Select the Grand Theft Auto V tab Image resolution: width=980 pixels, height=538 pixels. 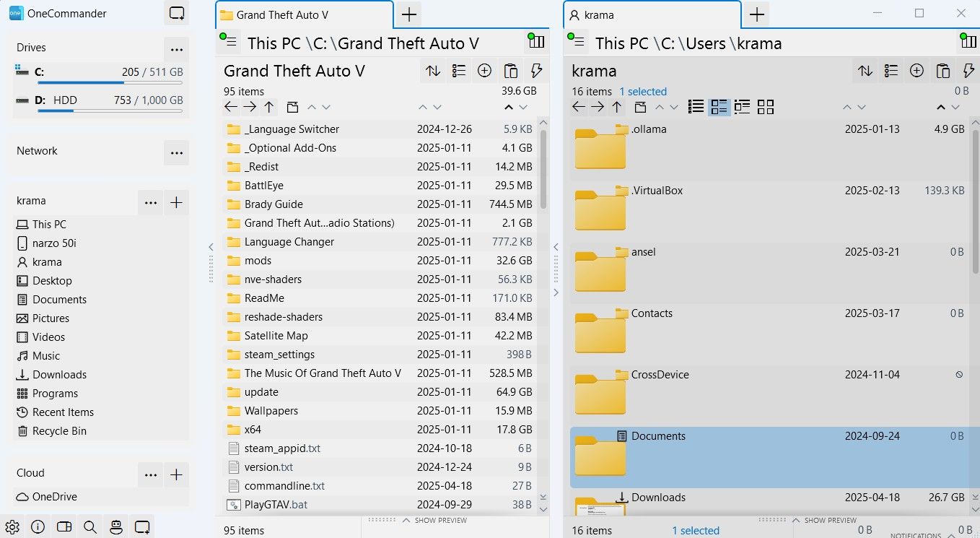303,14
